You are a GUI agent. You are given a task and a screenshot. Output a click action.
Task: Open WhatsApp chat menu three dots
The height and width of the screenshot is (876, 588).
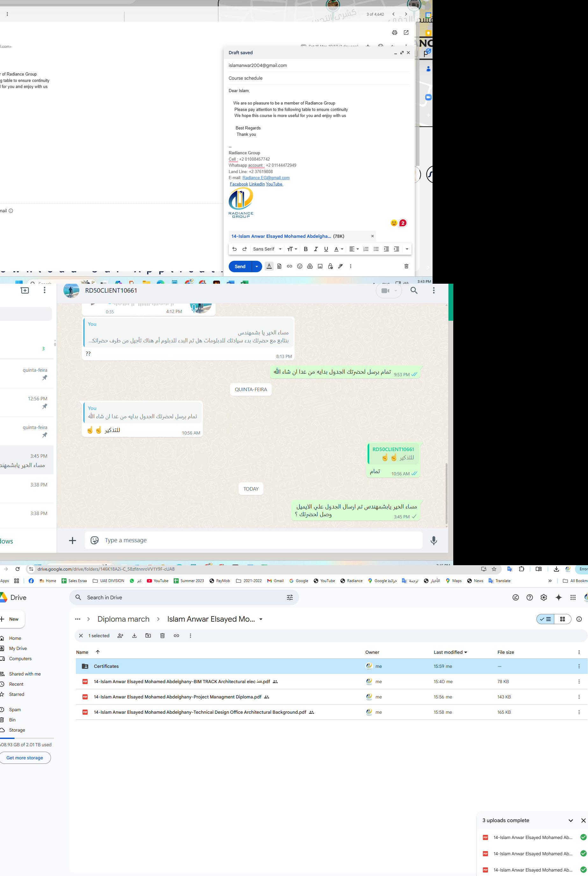[434, 290]
